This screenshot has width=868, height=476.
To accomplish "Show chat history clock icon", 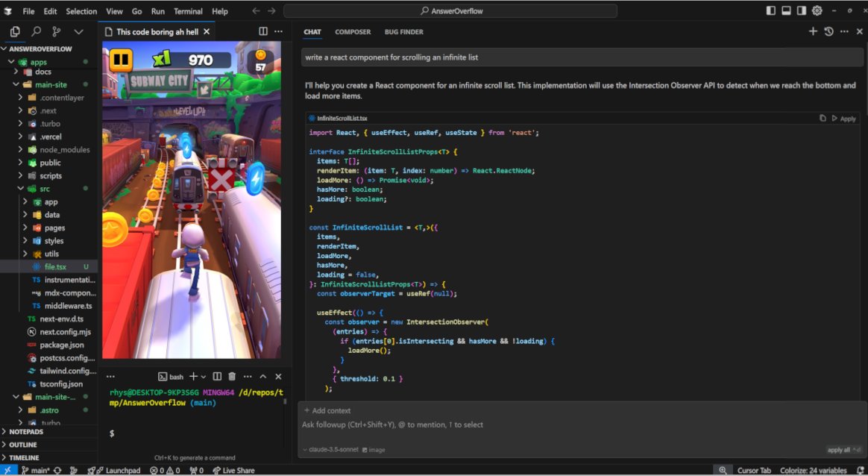I will pyautogui.click(x=828, y=31).
